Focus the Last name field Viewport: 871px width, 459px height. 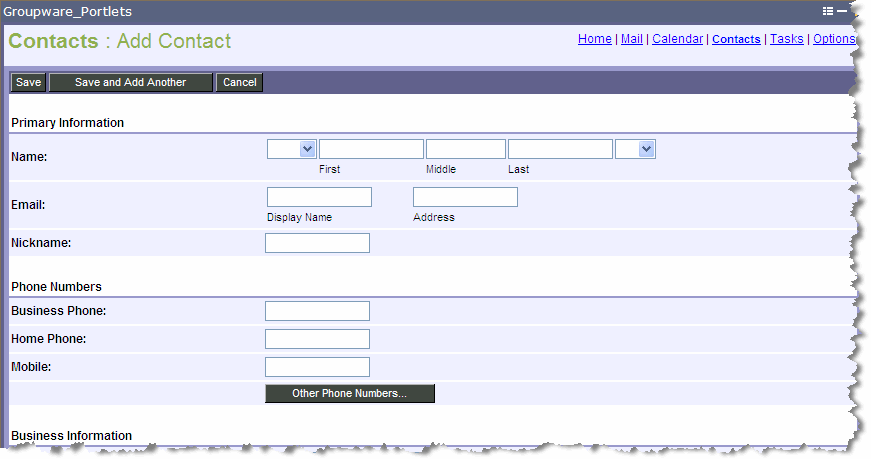coord(560,149)
